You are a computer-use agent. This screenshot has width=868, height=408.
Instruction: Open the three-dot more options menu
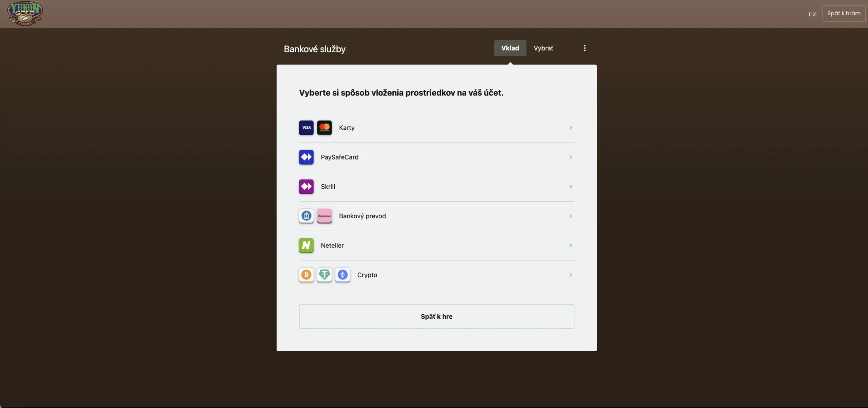[585, 48]
